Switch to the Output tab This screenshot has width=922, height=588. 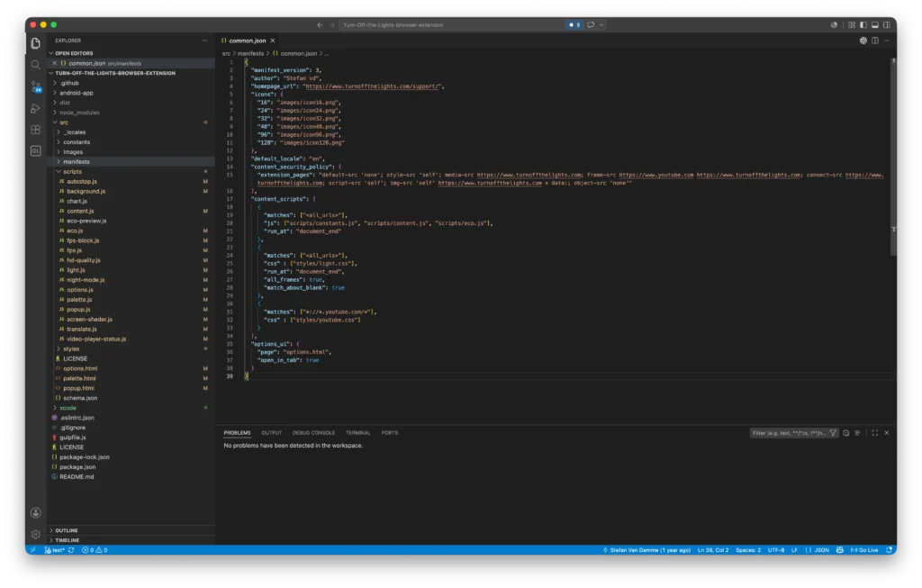(271, 433)
